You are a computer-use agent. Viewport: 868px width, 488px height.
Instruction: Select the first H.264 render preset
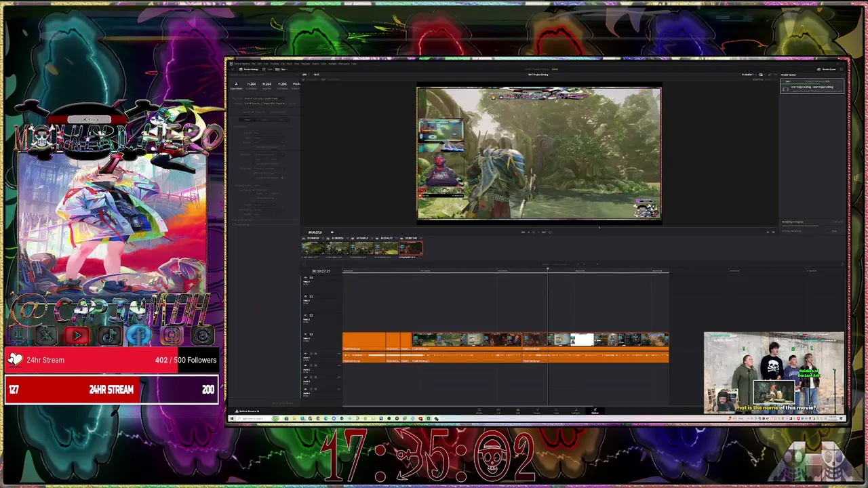(252, 87)
